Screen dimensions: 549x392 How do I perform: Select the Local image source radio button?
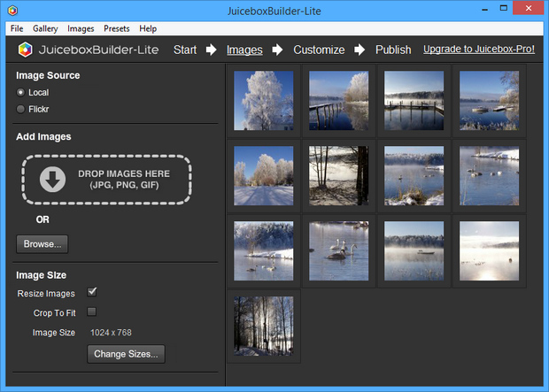click(x=20, y=92)
